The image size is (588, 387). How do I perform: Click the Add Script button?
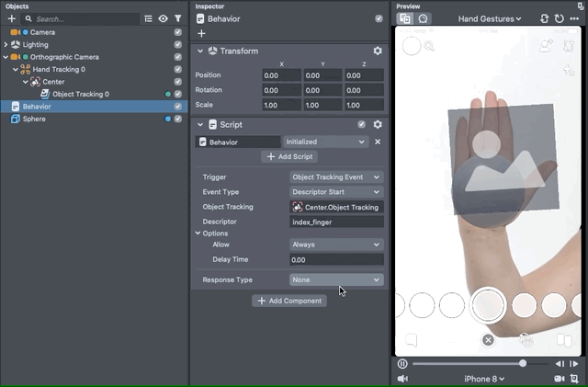[x=289, y=157]
